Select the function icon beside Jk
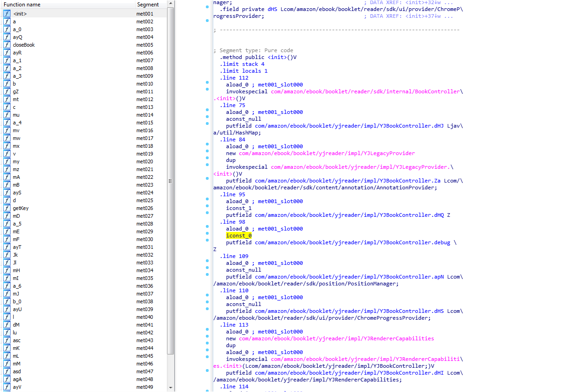 pos(7,255)
